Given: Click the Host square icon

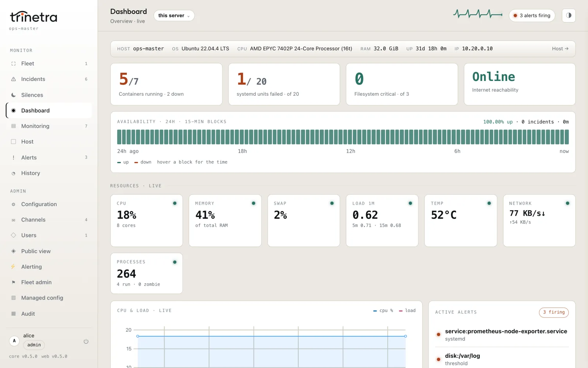Looking at the screenshot, I should 14,142.
